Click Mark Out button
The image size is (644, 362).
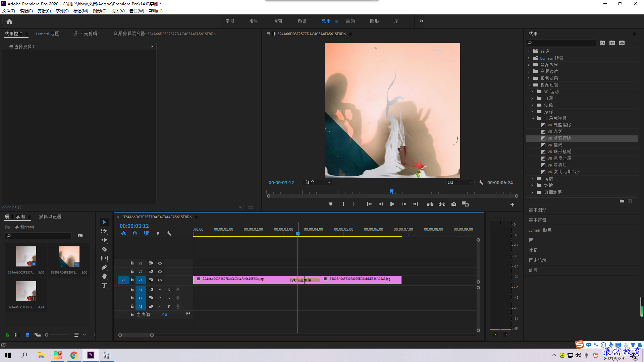(x=354, y=204)
